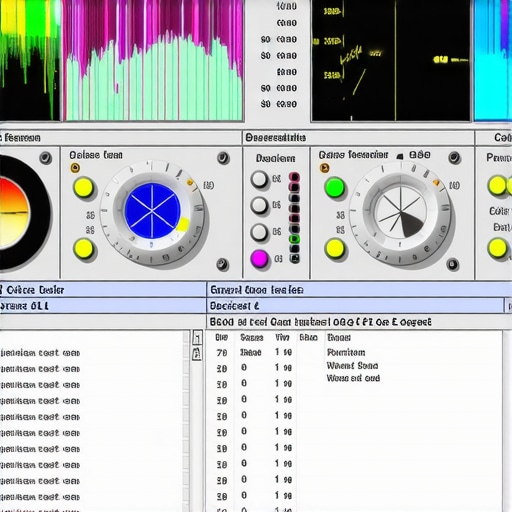The height and width of the screenshot is (512, 512).
Task: Click the black scope display with yellow traces
Action: click(391, 60)
